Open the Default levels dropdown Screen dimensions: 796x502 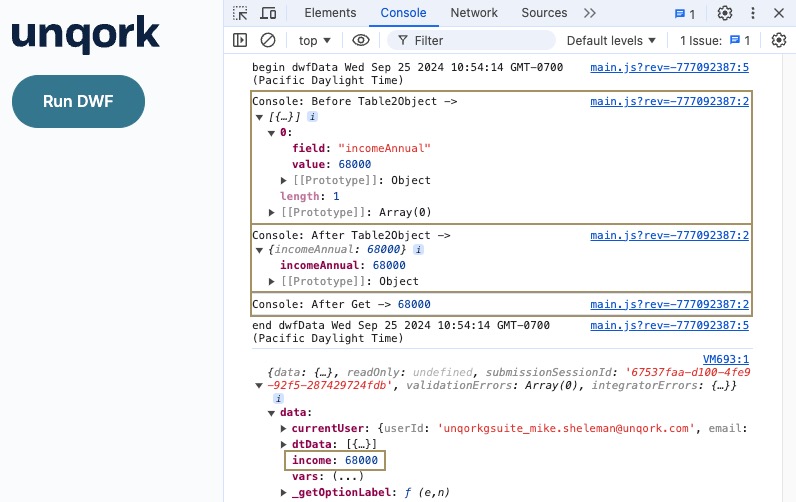point(611,41)
